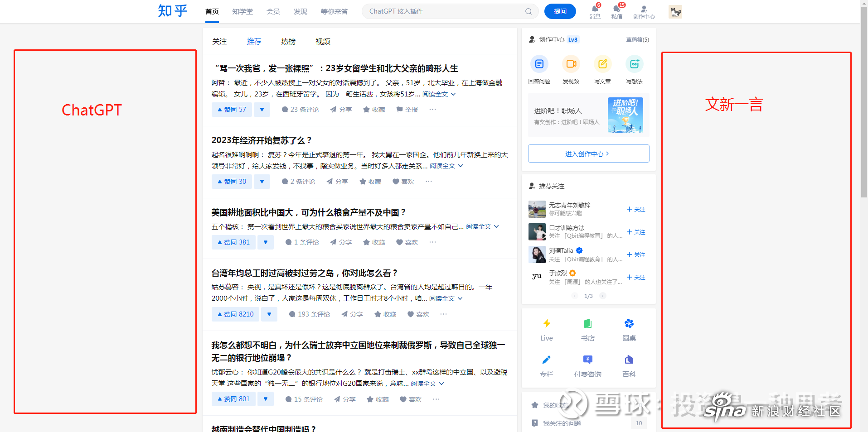The image size is (868, 432).
Task: Expand 阅读全文 on 23岁女留学生 post
Action: tap(439, 94)
